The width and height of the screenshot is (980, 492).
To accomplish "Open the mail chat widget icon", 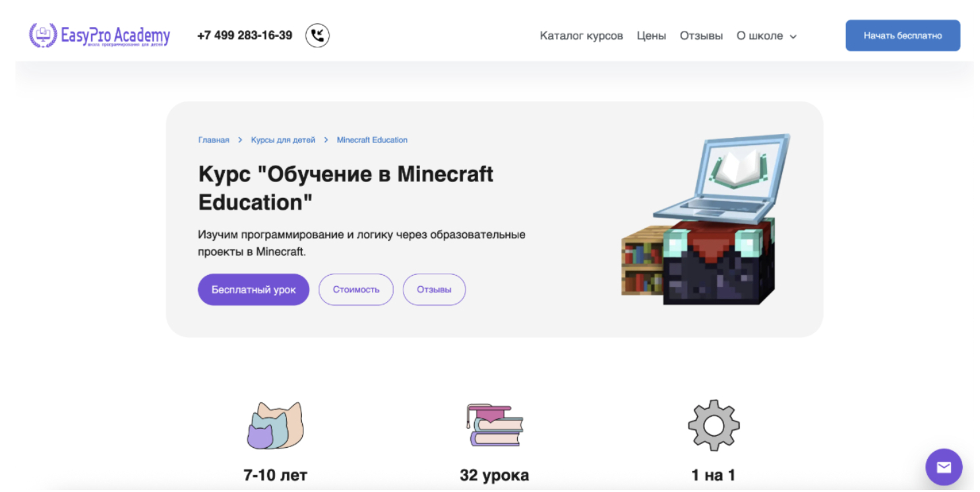I will pyautogui.click(x=944, y=467).
